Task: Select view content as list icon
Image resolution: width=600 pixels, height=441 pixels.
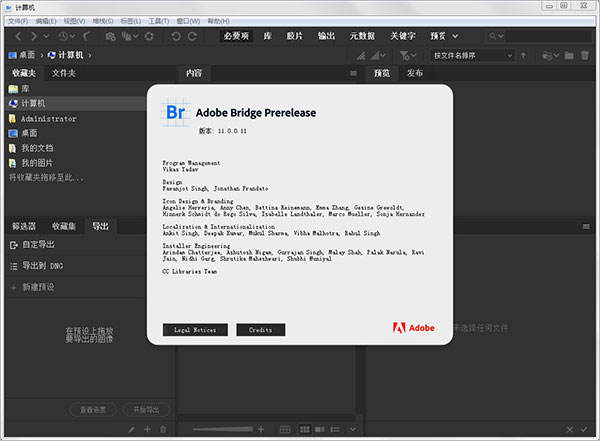Action: [x=335, y=430]
